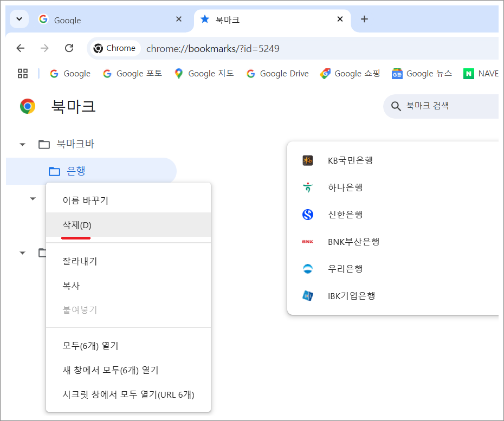Viewport: 504px width, 421px height.
Task: Select 우리은행 bookmark text
Action: click(345, 269)
